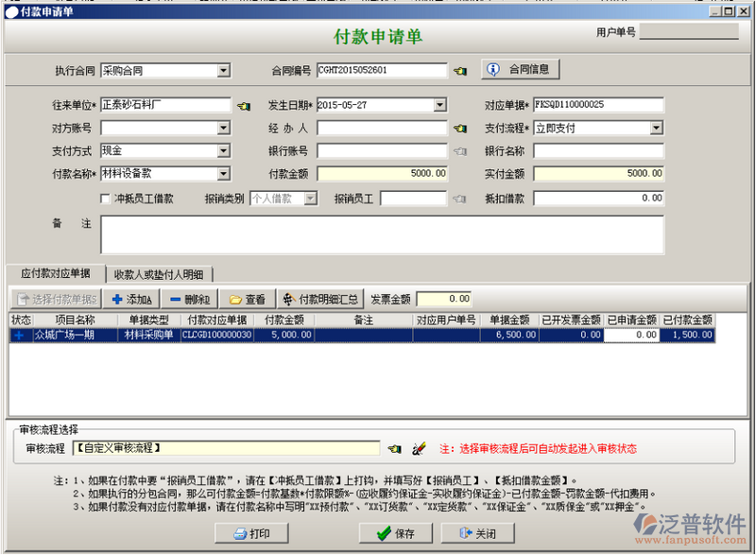Click the 打印 print button

pyautogui.click(x=250, y=533)
